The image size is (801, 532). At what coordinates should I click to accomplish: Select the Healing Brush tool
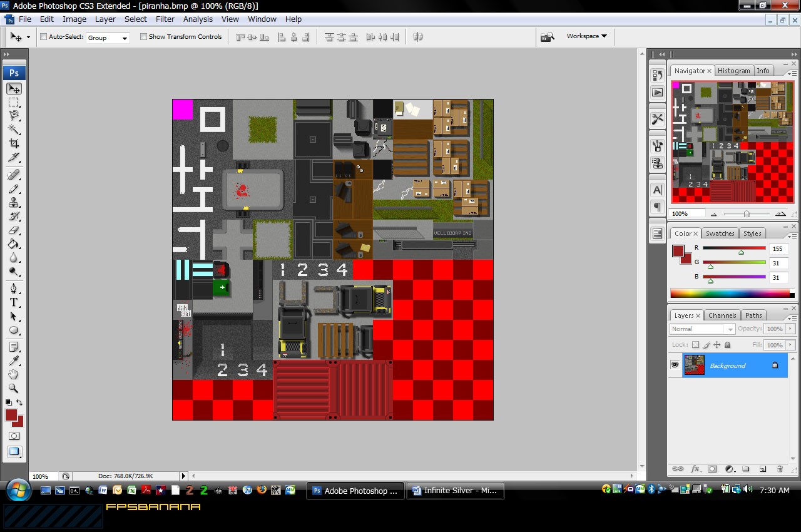[x=14, y=175]
